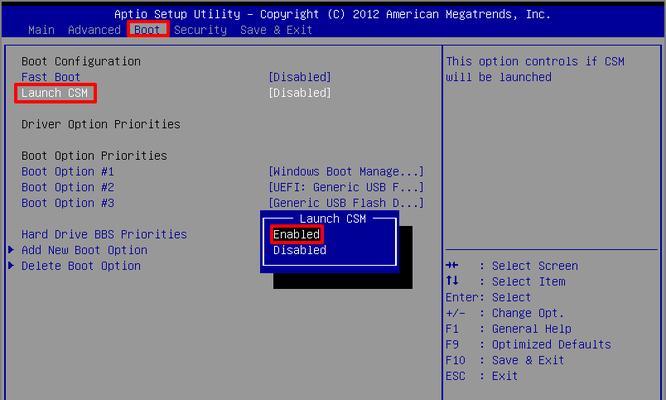The width and height of the screenshot is (666, 400).
Task: Open the Windows Boot Manager value
Action: coord(345,171)
